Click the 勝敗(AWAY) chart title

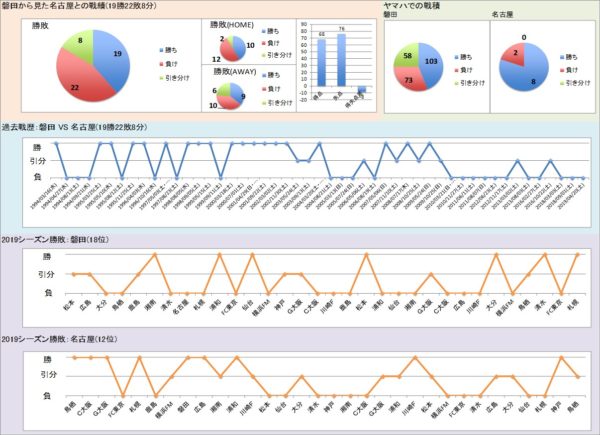(x=233, y=71)
